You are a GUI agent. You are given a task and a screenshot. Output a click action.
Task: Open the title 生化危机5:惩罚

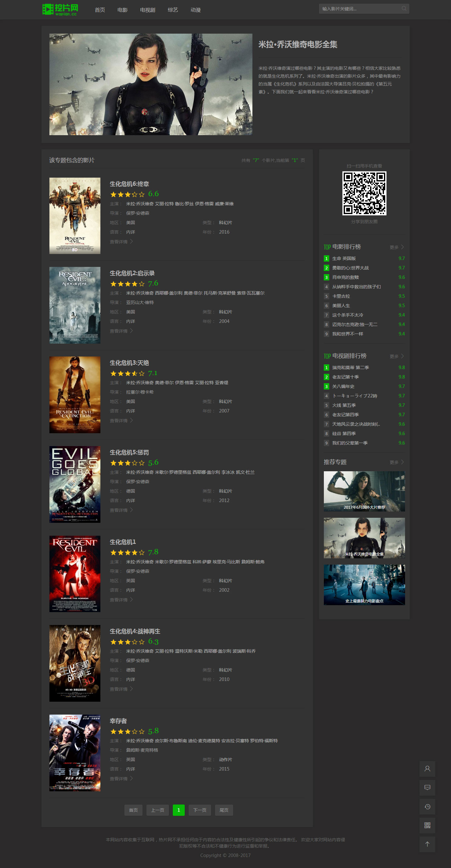(x=129, y=452)
